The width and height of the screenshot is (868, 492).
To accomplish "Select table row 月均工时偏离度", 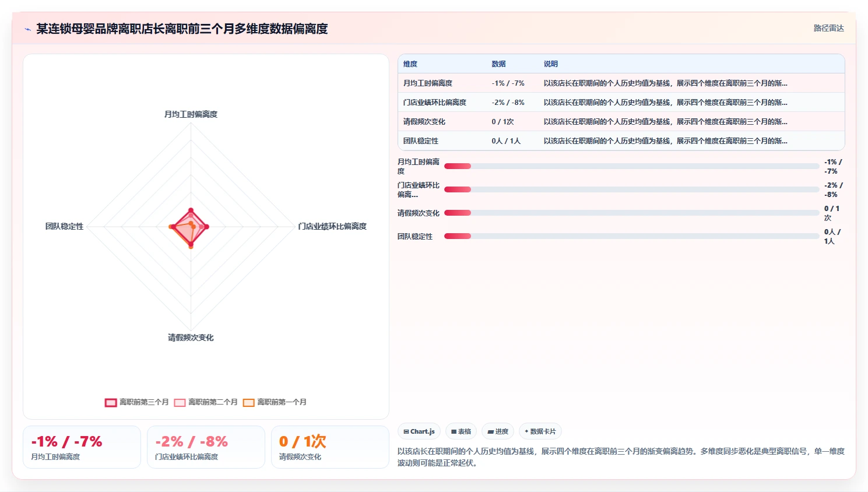I will 621,83.
